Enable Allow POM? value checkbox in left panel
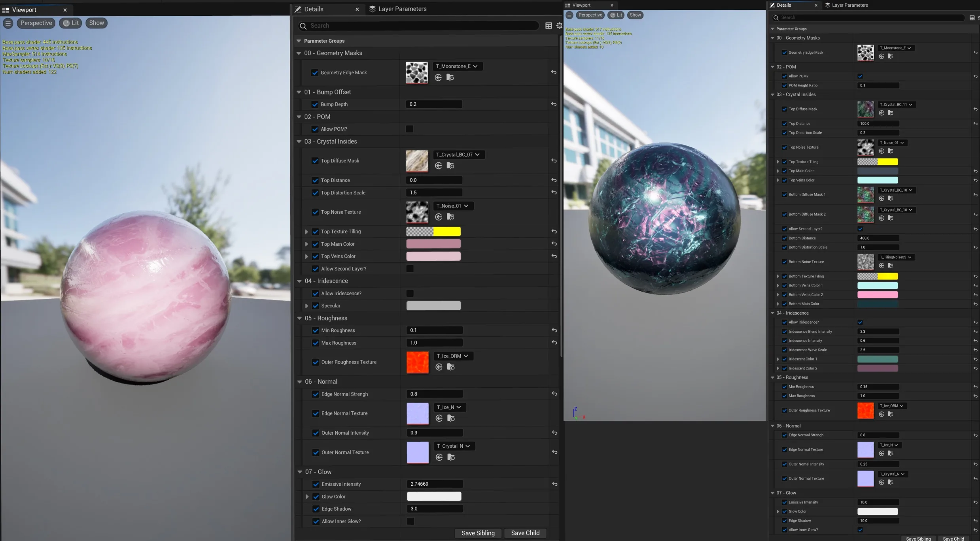 pyautogui.click(x=410, y=129)
